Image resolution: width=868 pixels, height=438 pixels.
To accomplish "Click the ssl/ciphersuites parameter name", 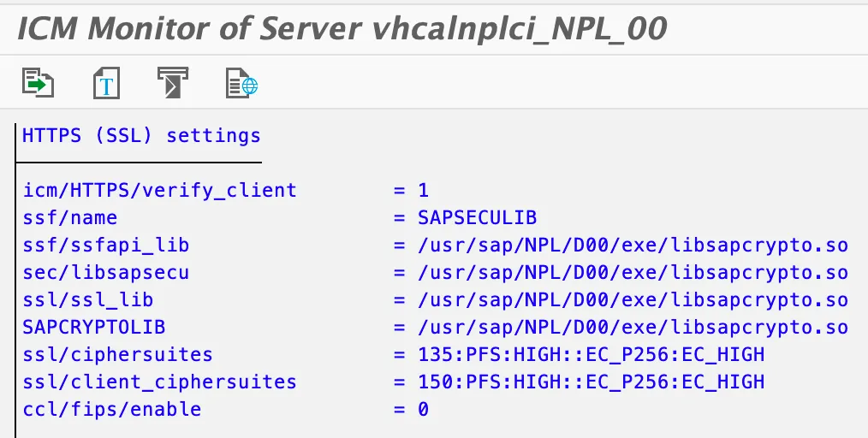I will click(118, 355).
